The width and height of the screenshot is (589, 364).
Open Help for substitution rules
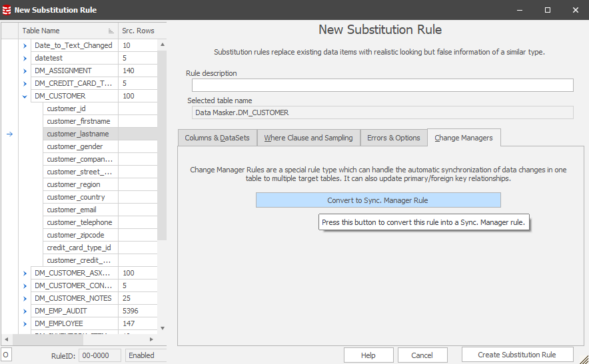(x=368, y=355)
